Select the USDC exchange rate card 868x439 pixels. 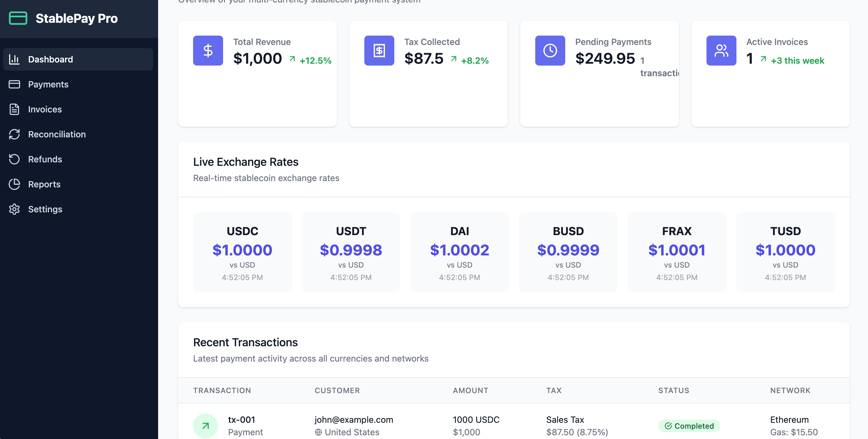coord(242,252)
